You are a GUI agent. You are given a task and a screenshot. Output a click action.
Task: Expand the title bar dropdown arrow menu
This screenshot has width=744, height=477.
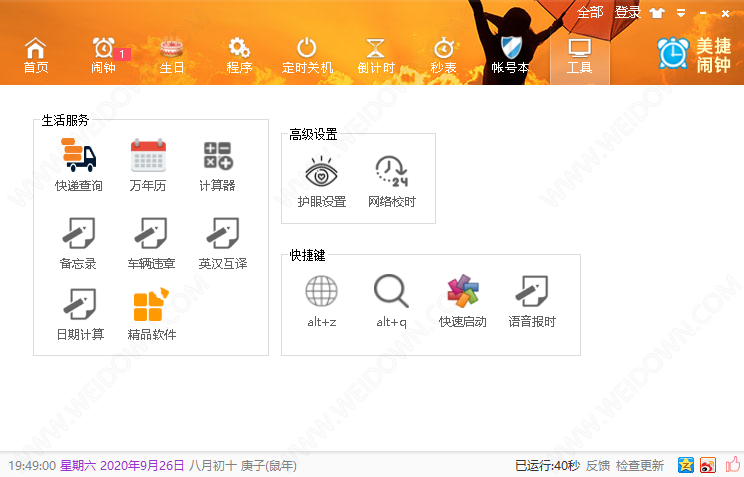[x=681, y=13]
